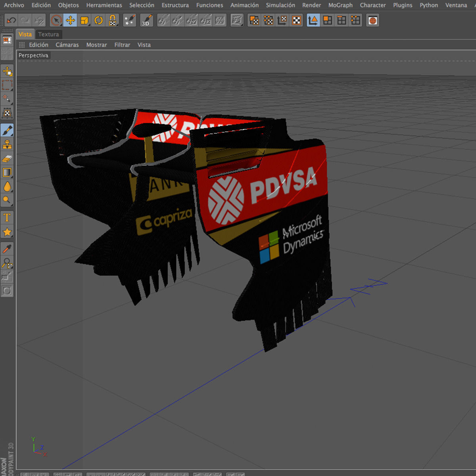Select the magnifier with checkerboard zoom tool

[x=7, y=263]
